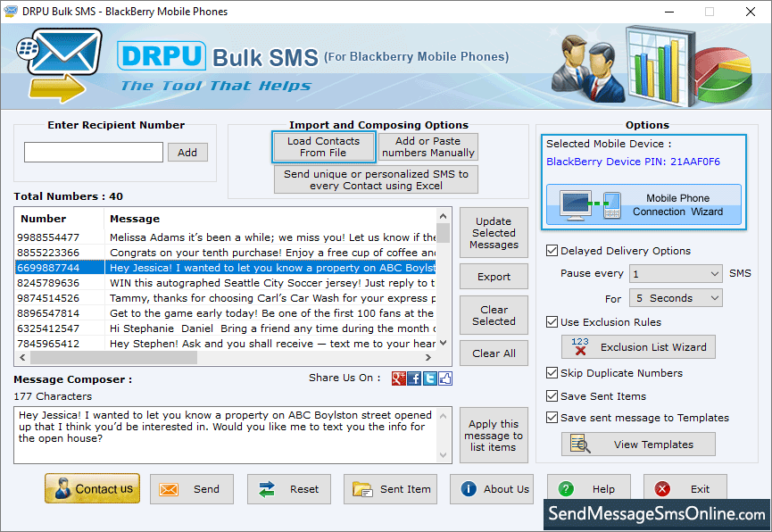Click the 123 icon on Exclusion List Wizard
Screen dimensions: 772x532
click(580, 346)
